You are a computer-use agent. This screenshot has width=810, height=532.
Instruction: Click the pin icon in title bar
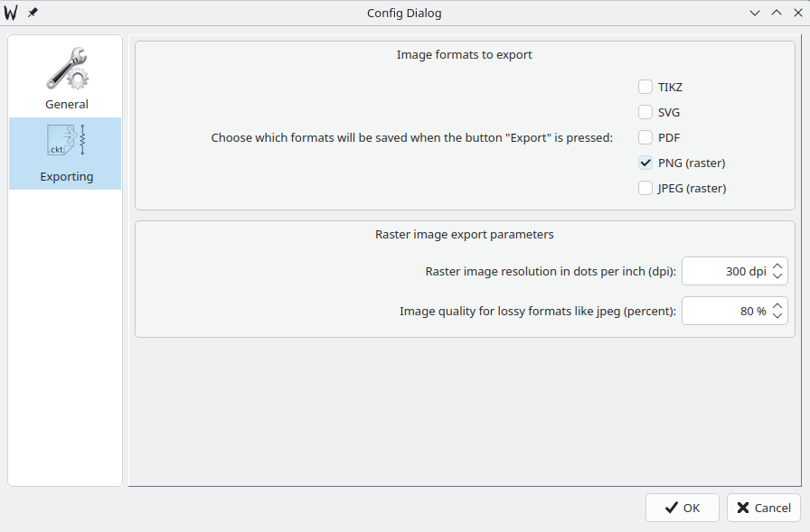pyautogui.click(x=33, y=13)
